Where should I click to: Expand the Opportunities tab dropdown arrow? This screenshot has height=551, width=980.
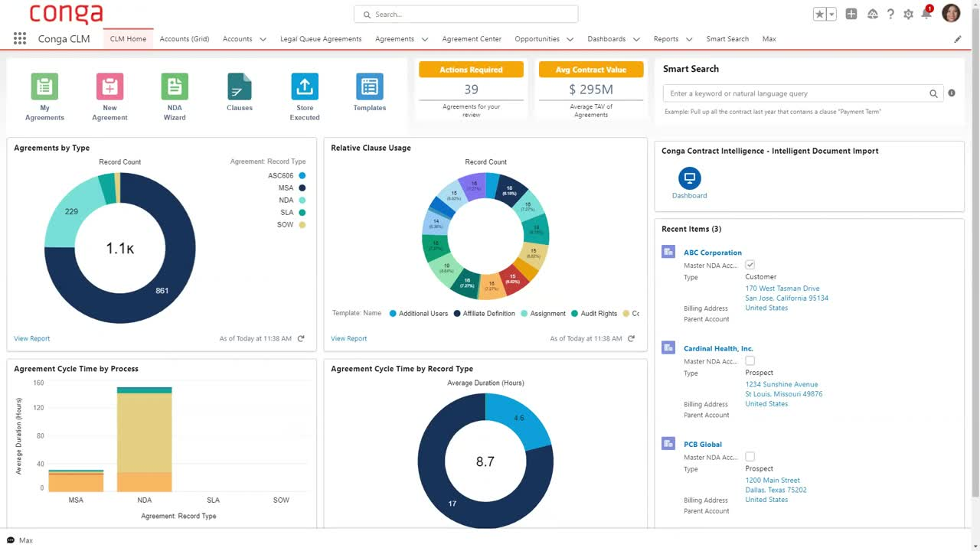click(x=570, y=39)
